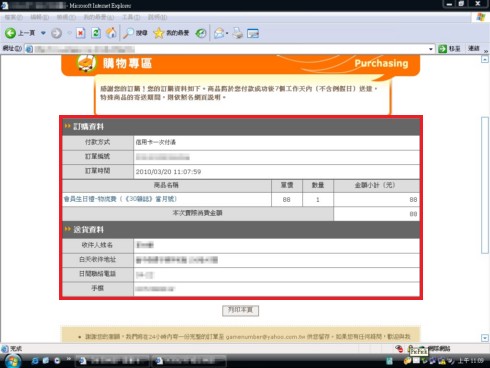490x368 pixels.
Task: Expand Quick Launch overflow chevron
Action: pos(69,359)
